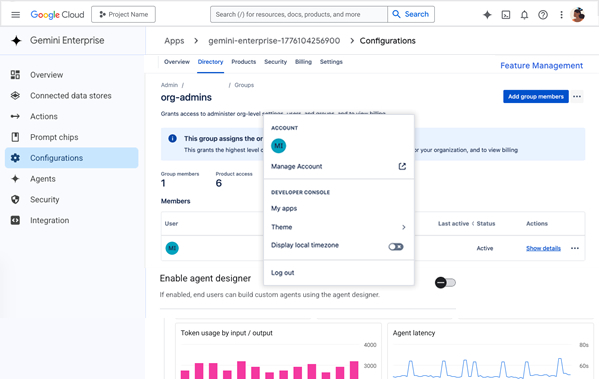
Task: Click the info icon in the group banner
Action: click(x=172, y=138)
